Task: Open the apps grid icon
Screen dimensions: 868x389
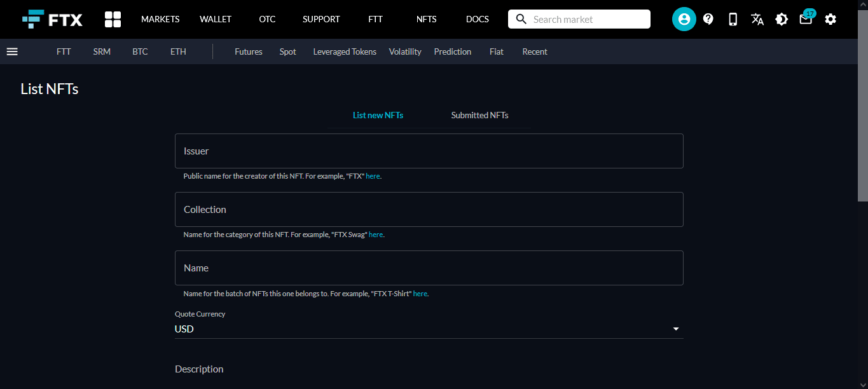Action: tap(113, 19)
